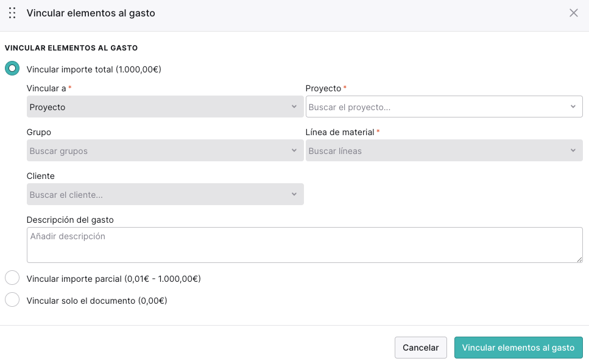Click the VINCULAR ELEMENTOS AL GASTO heading
The height and width of the screenshot is (364, 589).
[71, 48]
